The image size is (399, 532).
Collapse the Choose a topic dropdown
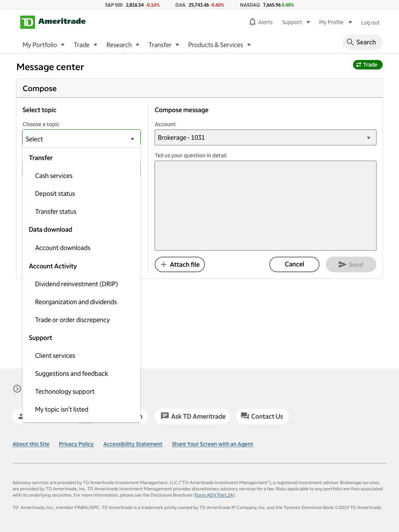click(81, 139)
